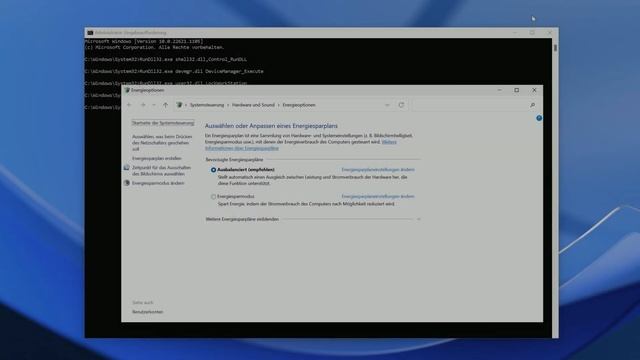Click the icon beside Energiesparmodus ändern

[127, 183]
